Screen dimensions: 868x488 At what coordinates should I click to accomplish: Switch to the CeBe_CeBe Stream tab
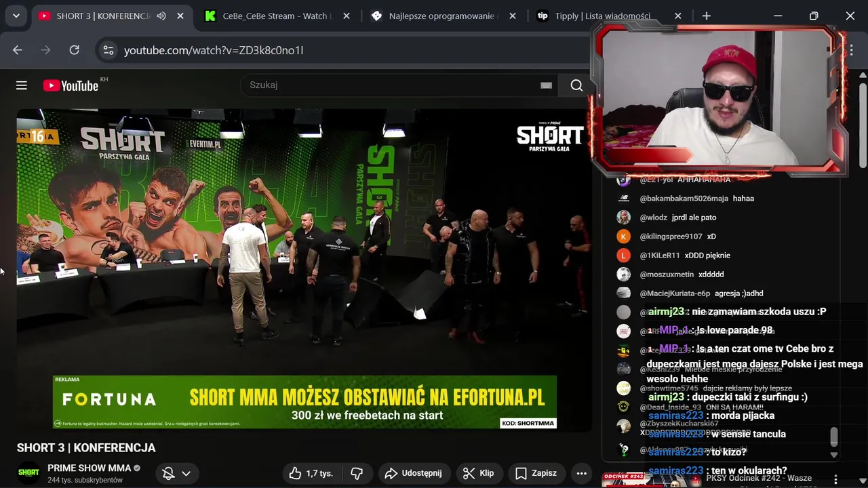click(x=277, y=16)
